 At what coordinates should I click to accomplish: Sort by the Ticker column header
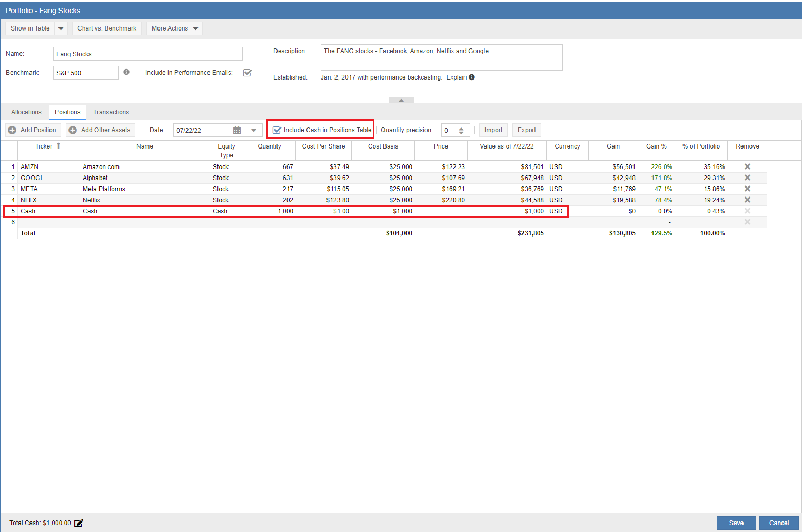pos(44,146)
